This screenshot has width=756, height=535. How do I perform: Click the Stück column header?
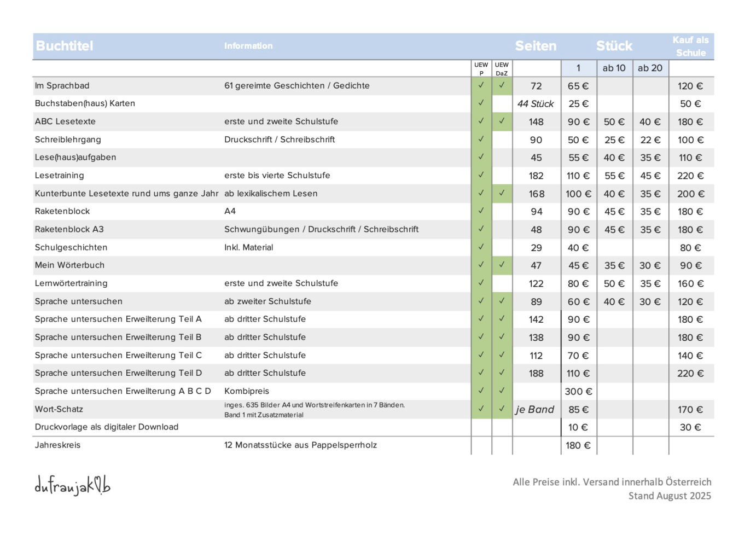click(x=614, y=46)
